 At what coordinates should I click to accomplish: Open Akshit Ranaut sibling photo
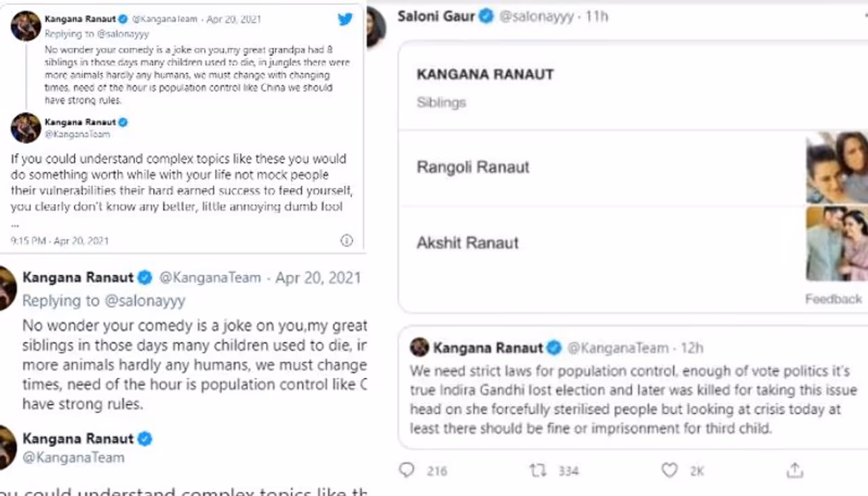837,244
